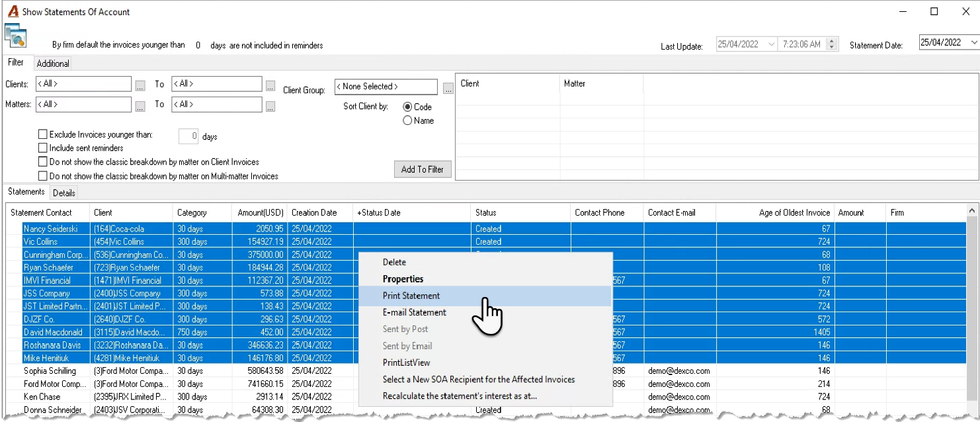Check no classic breakdown on Client Invoices

coord(43,162)
